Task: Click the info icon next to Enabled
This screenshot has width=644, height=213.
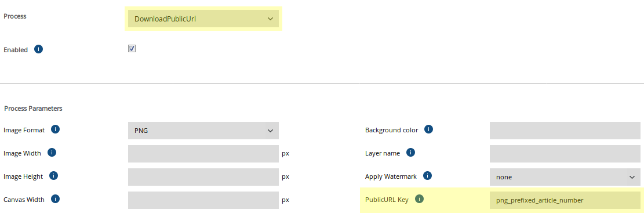Action: pyautogui.click(x=39, y=49)
